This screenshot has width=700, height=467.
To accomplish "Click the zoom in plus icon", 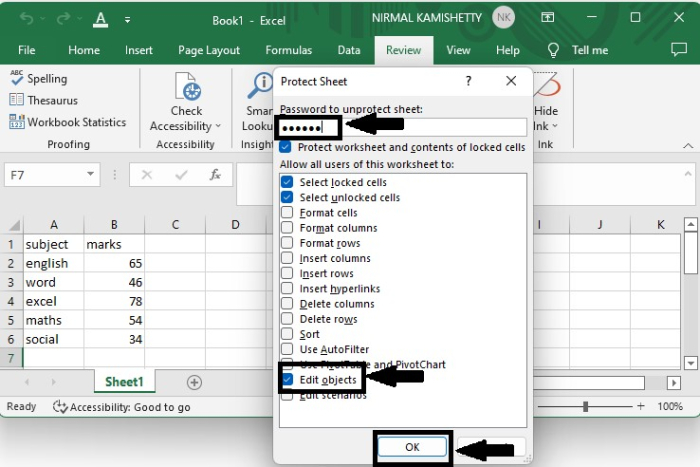I will (x=641, y=406).
